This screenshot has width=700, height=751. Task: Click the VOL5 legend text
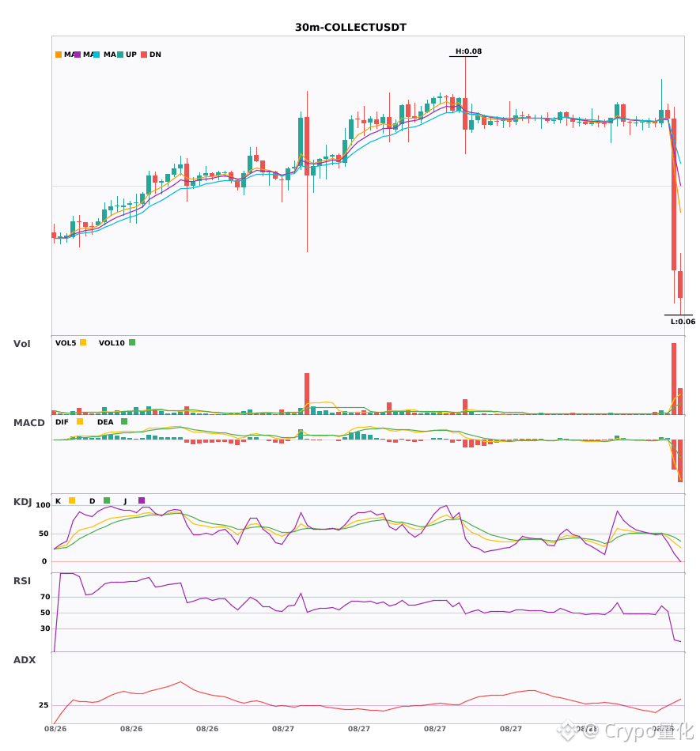(x=66, y=343)
